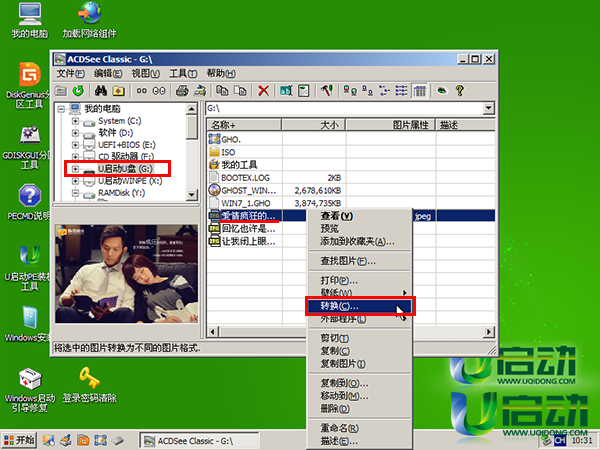The height and width of the screenshot is (450, 600).
Task: Open the G:\ path dropdown arrow
Action: 489,108
